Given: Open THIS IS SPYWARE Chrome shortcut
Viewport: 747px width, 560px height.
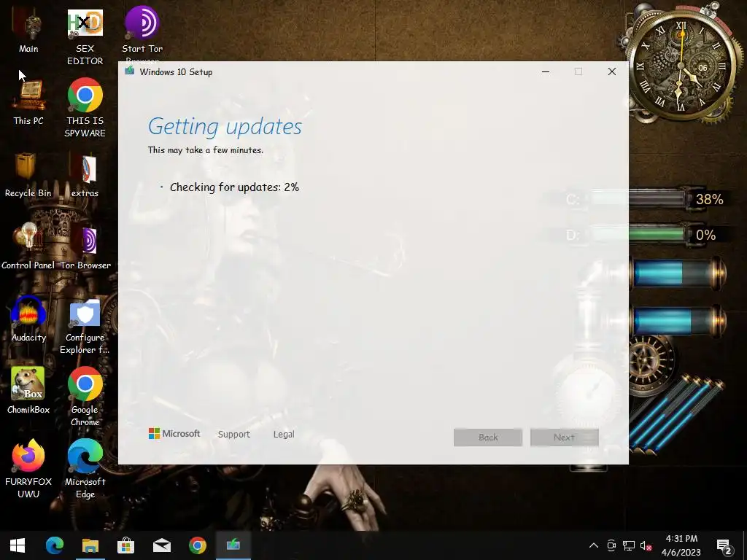Looking at the screenshot, I should click(x=85, y=108).
